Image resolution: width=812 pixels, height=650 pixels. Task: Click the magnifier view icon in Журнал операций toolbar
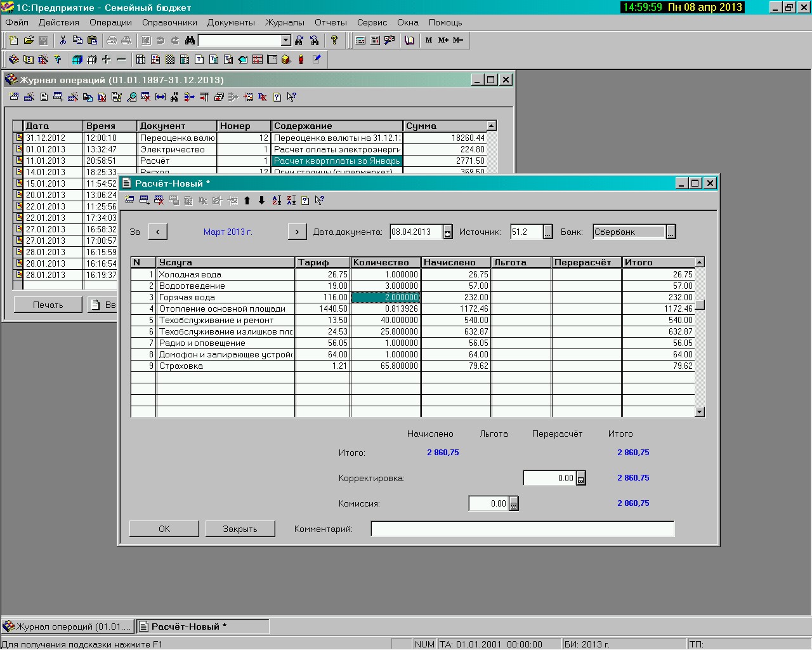coord(131,97)
